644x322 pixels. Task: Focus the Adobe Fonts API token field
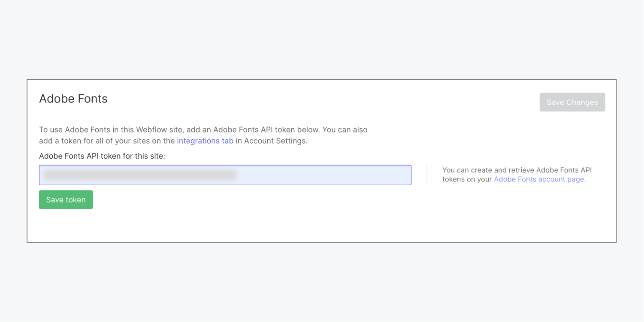[225, 175]
